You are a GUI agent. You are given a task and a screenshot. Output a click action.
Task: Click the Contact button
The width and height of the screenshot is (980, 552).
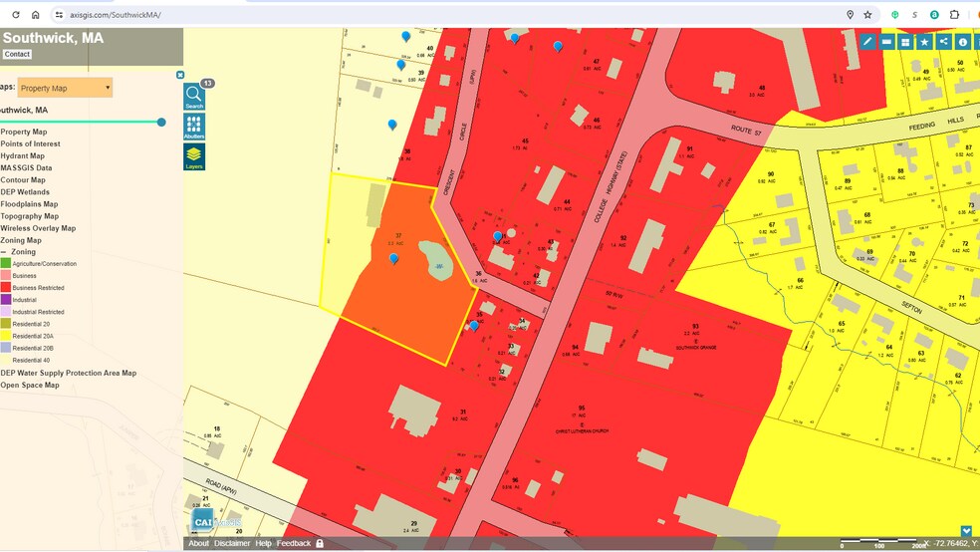pyautogui.click(x=17, y=55)
